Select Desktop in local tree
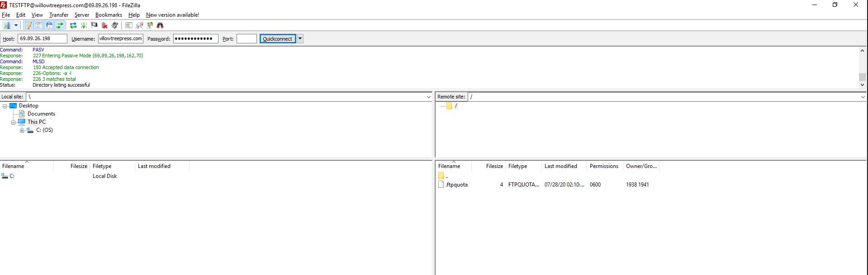The image size is (868, 275). pyautogui.click(x=28, y=106)
